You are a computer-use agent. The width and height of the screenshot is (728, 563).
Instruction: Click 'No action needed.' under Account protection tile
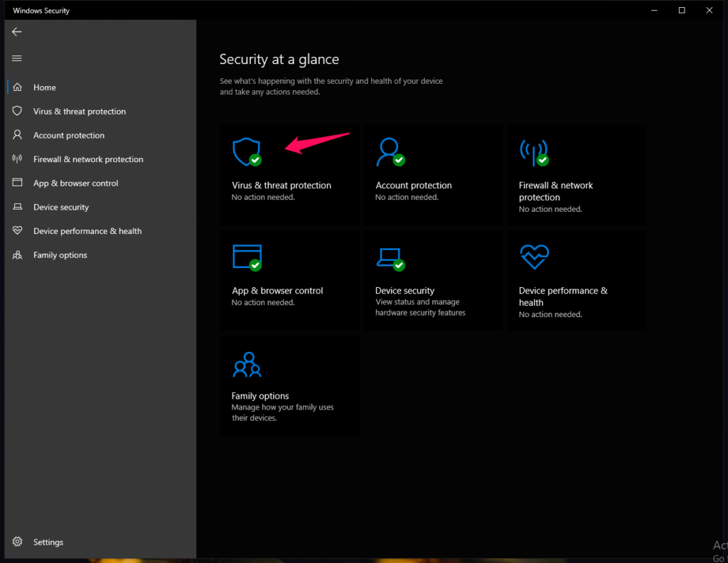coord(407,197)
